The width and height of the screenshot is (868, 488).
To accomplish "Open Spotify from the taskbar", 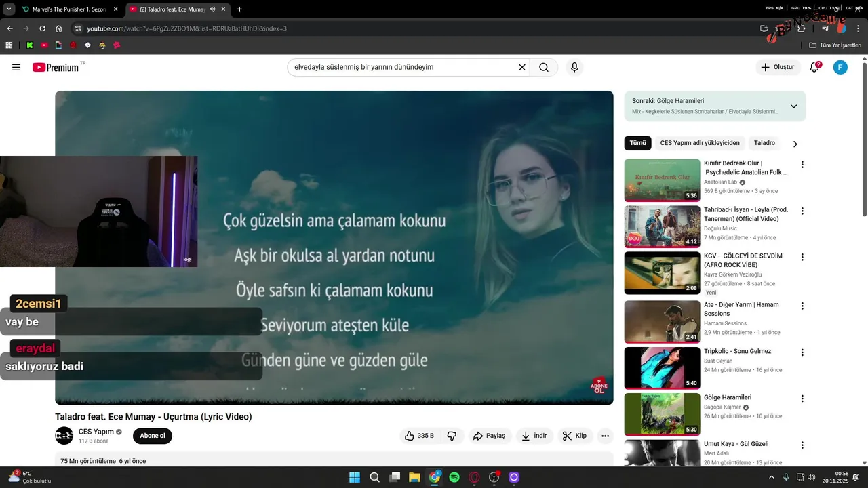I will [454, 477].
